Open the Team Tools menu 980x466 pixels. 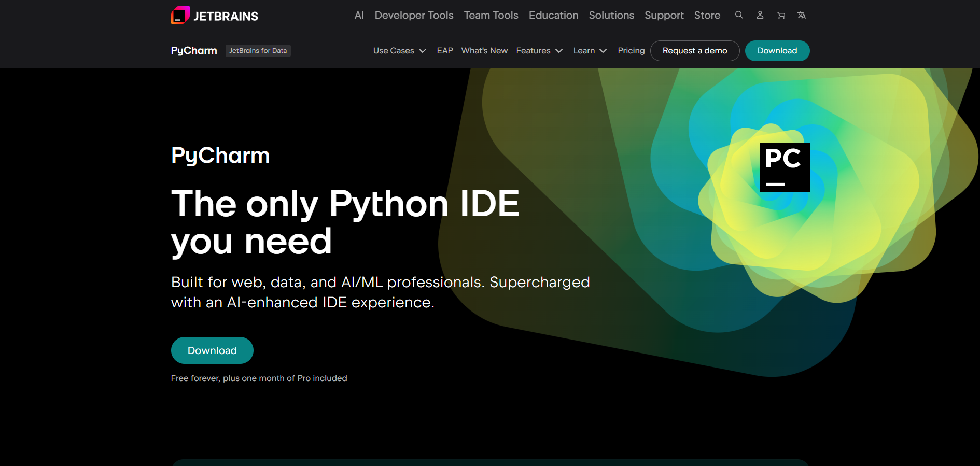click(491, 16)
